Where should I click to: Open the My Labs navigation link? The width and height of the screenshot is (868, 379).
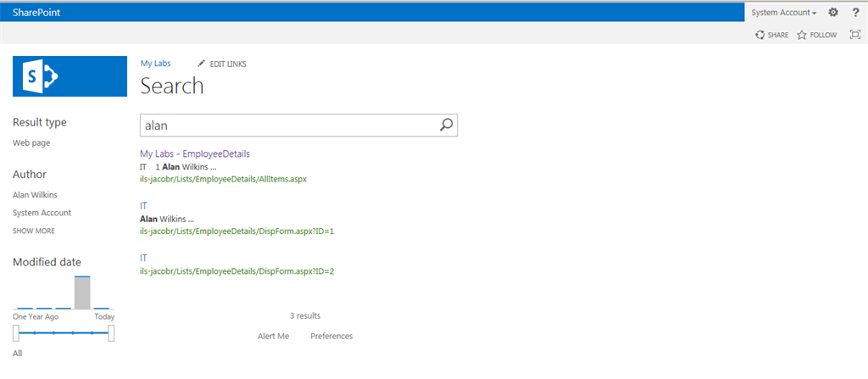click(x=156, y=63)
